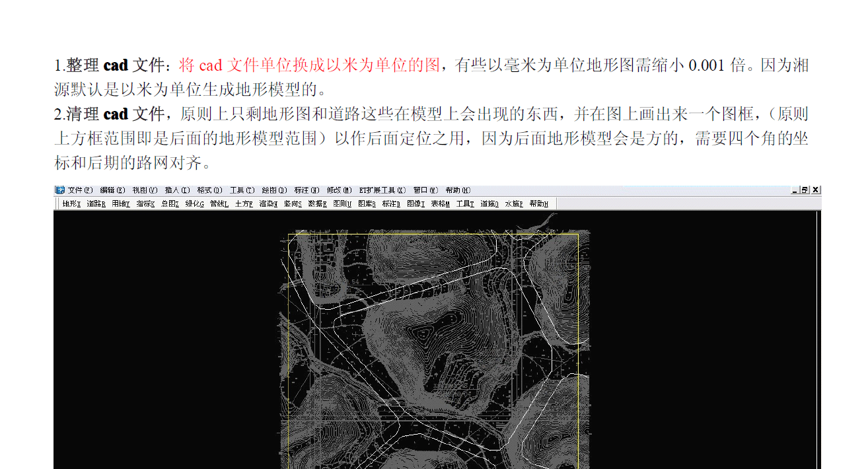Close the CAD drawing window
The width and height of the screenshot is (868, 469).
816,190
